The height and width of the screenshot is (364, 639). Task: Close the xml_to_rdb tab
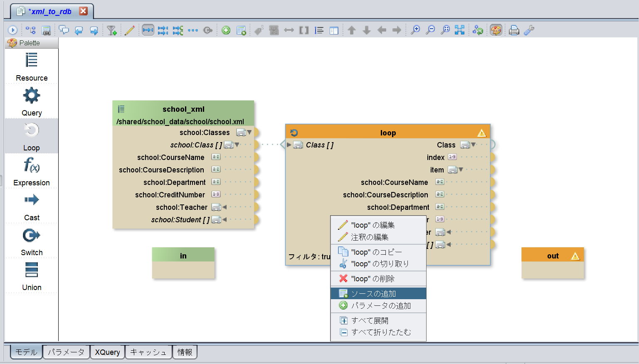pyautogui.click(x=83, y=11)
